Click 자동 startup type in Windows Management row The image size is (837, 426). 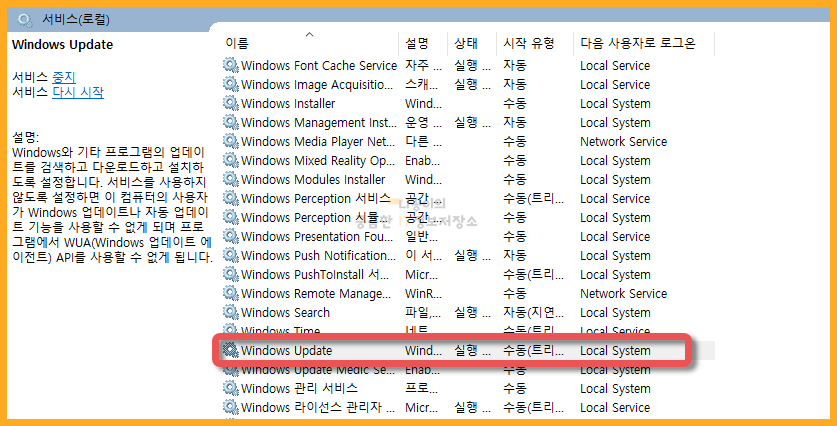coord(515,123)
